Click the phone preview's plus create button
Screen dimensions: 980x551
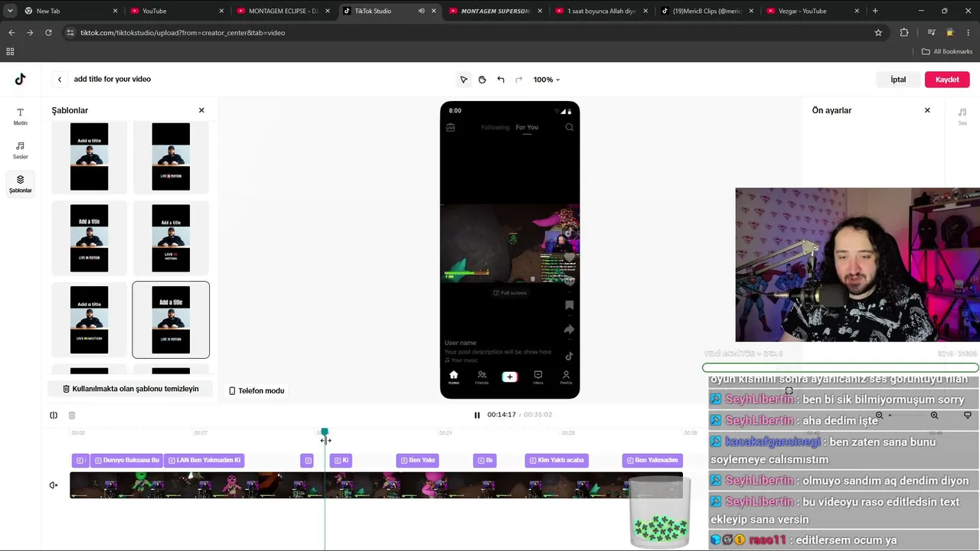tap(509, 377)
